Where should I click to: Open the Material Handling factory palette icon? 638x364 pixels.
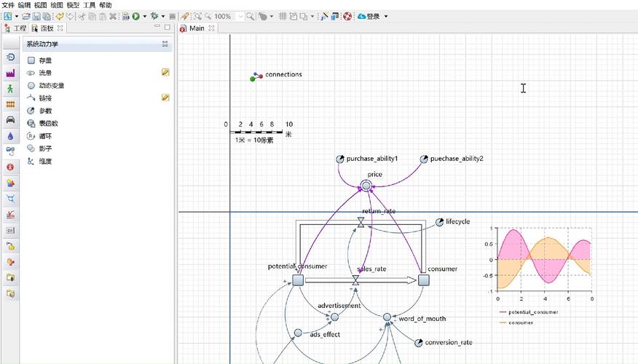[11, 74]
